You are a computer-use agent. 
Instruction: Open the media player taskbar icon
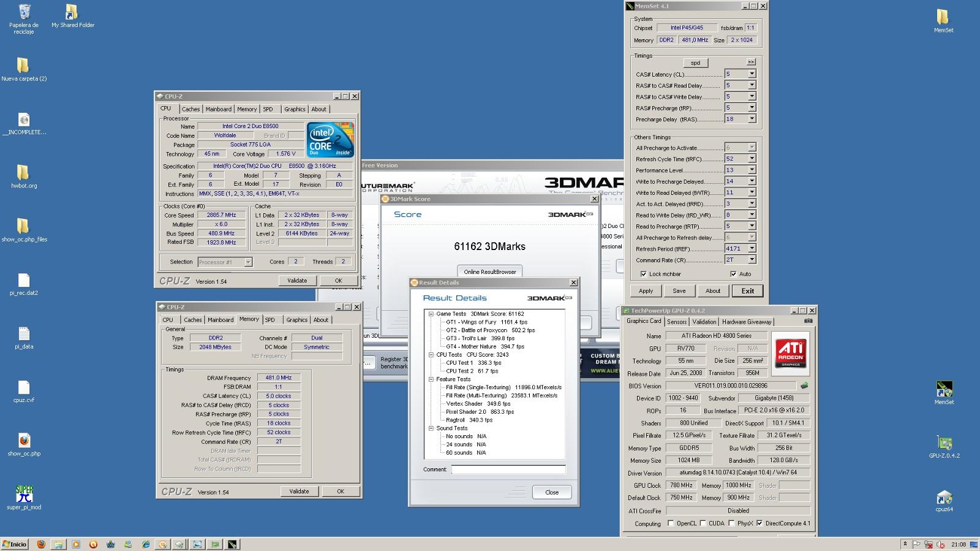76,544
